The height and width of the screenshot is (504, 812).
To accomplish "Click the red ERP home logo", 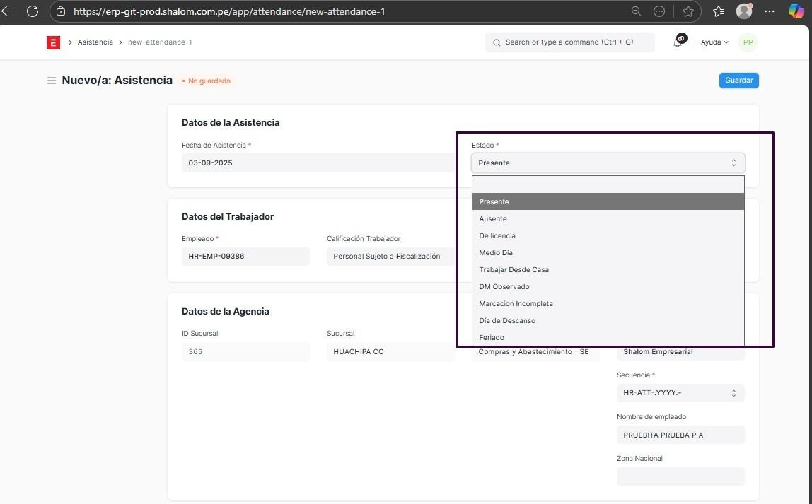I will tap(53, 42).
